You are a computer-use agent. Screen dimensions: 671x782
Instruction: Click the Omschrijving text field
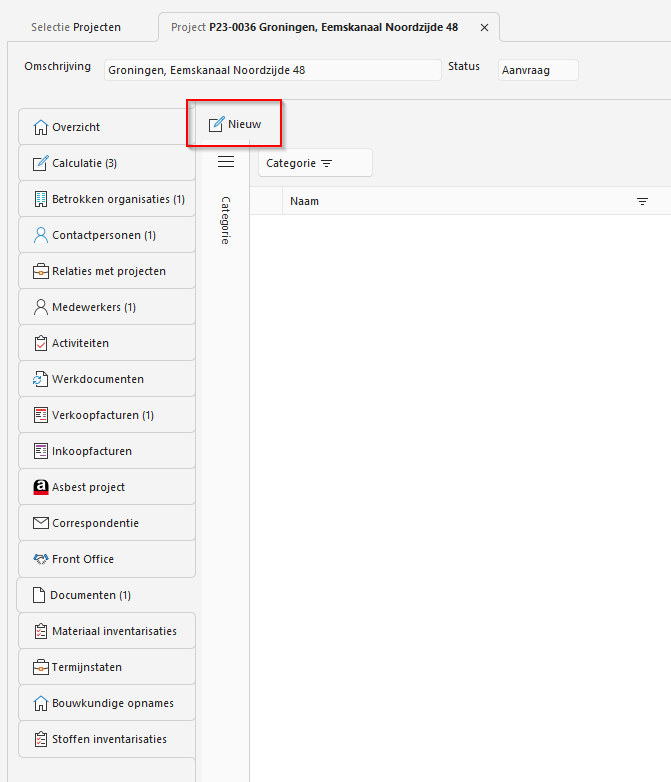click(x=273, y=70)
